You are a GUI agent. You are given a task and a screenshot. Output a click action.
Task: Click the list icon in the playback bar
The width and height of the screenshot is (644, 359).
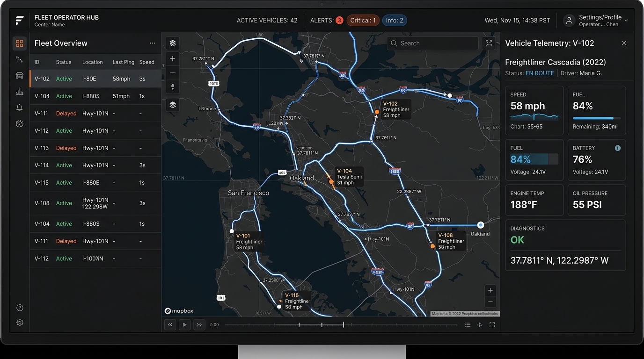468,325
